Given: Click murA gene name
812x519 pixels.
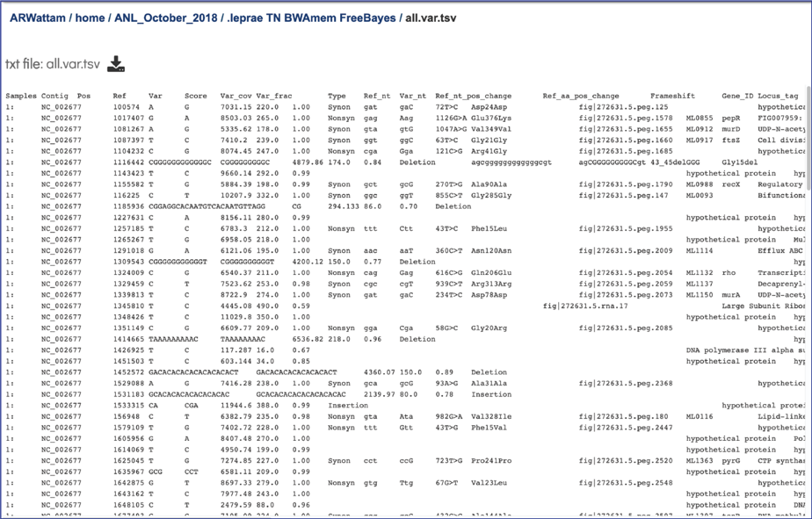Looking at the screenshot, I should click(730, 295).
